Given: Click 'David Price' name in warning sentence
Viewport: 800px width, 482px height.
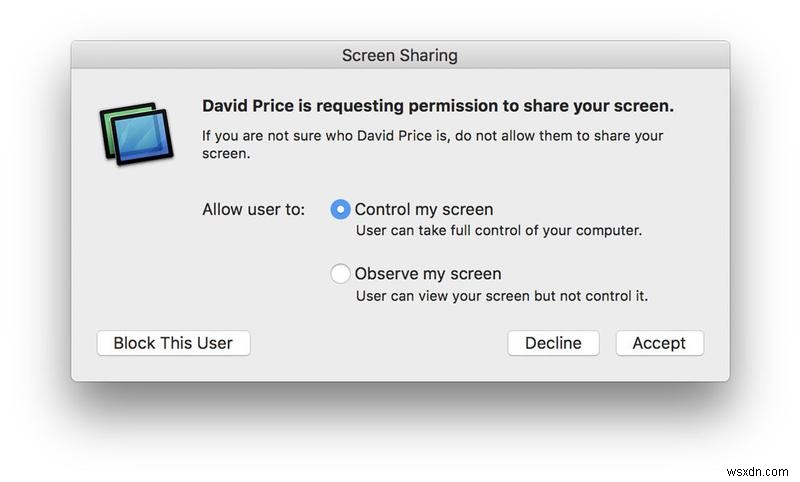Looking at the screenshot, I should [x=394, y=136].
